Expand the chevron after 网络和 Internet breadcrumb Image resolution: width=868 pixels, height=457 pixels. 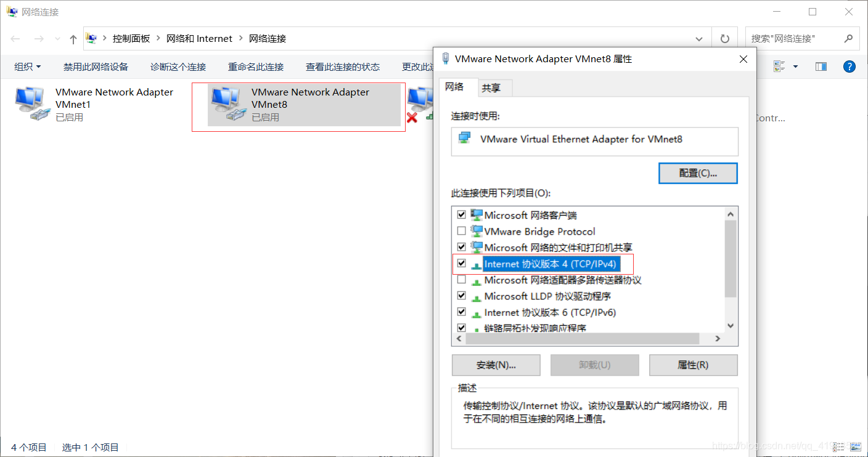(x=240, y=39)
